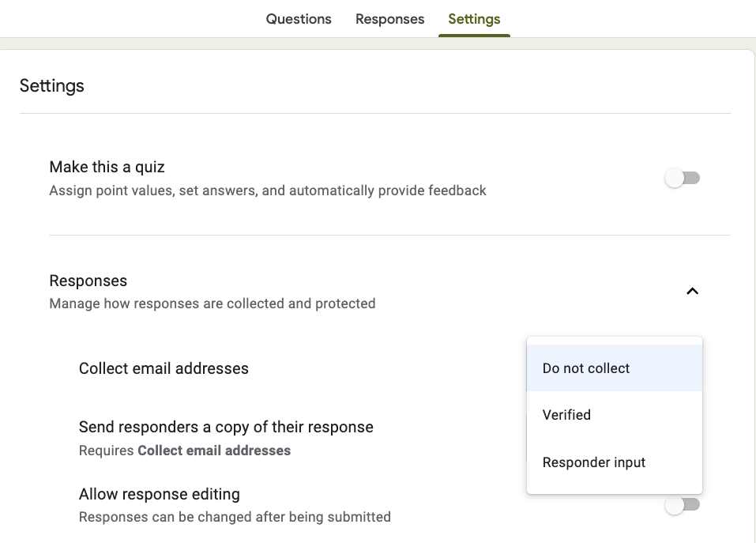Click the Settings page heading
The width and height of the screenshot is (756, 543).
point(51,86)
